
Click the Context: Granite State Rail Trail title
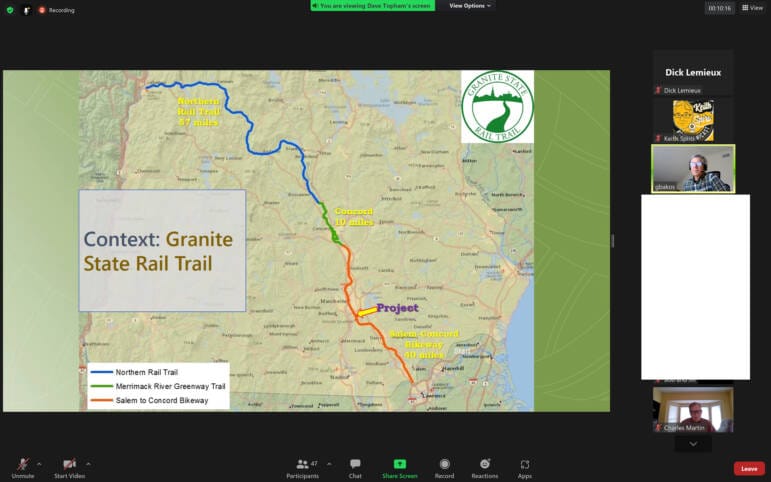[158, 251]
